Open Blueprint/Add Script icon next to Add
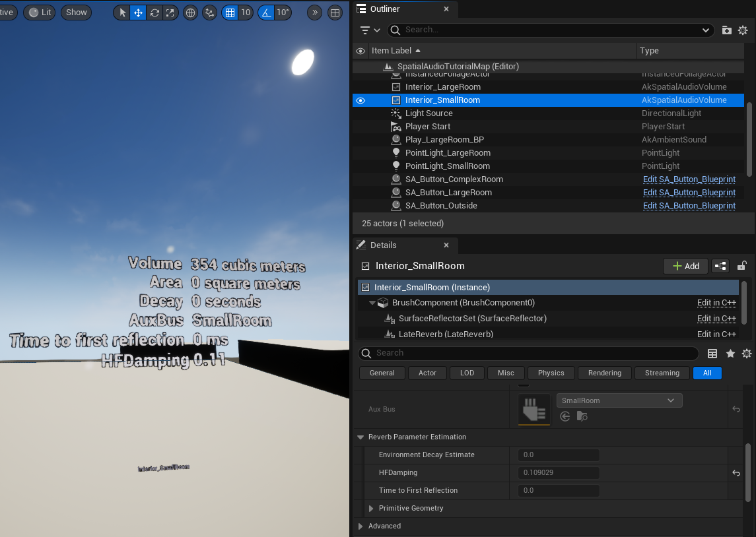This screenshot has height=537, width=756. pos(720,266)
